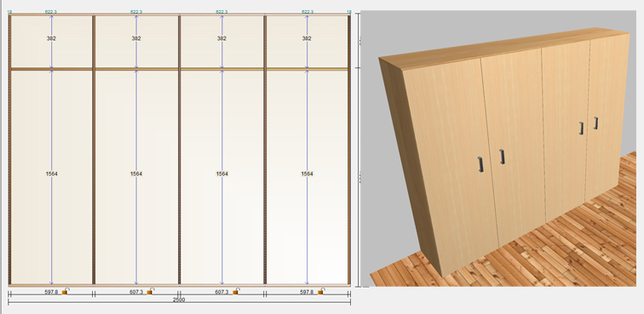Click the 597.8 width value of the first section
The image size is (644, 314).
pos(51,292)
